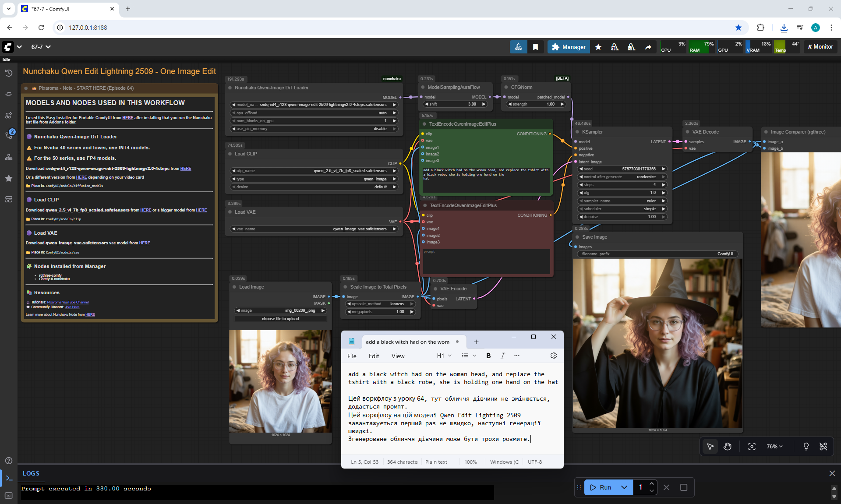Click the hand pan mode icon

[728, 446]
